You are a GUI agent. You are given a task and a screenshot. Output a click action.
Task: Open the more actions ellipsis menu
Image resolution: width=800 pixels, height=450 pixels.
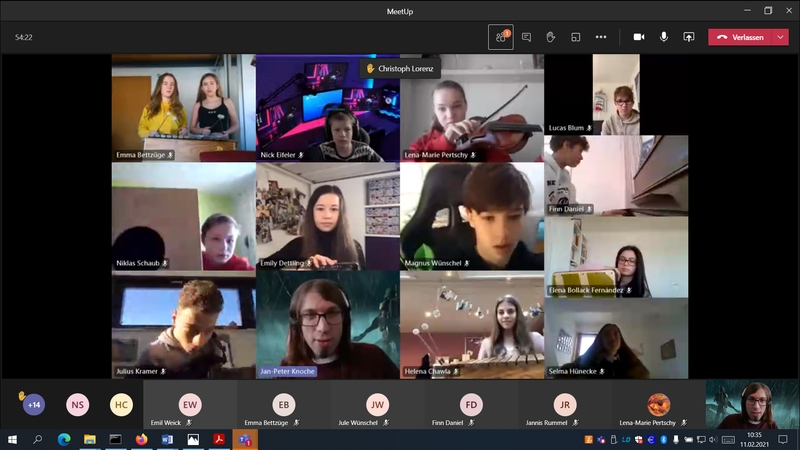(x=601, y=37)
